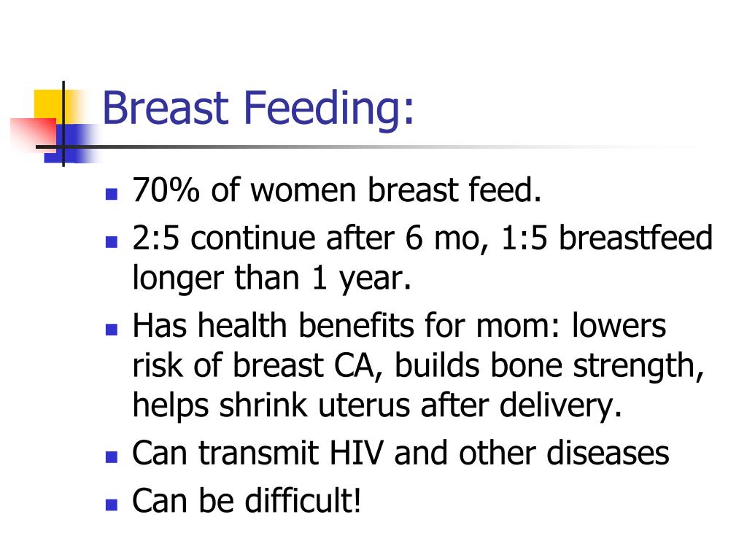Click the word 'Feeding:' in the title
Image resolution: width=747 pixels, height=560 pixels.
pos(328,109)
